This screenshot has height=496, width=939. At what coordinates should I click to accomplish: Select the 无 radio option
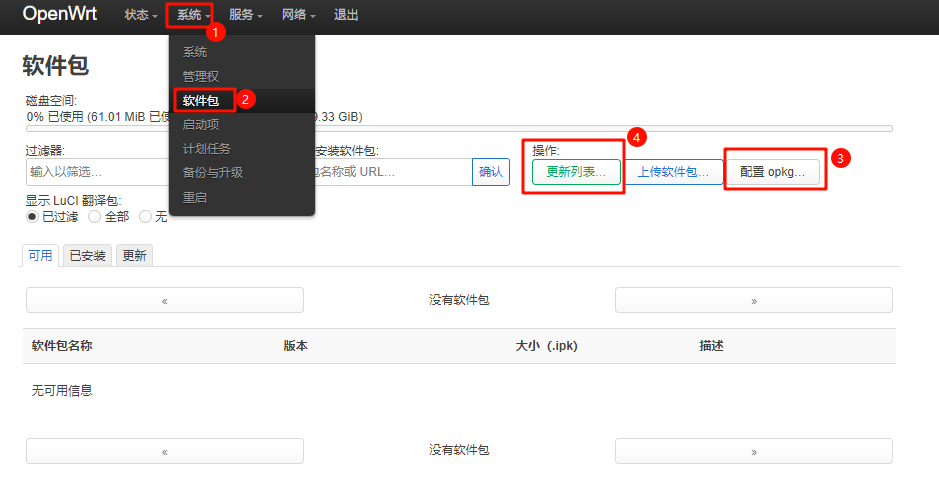pyautogui.click(x=146, y=216)
